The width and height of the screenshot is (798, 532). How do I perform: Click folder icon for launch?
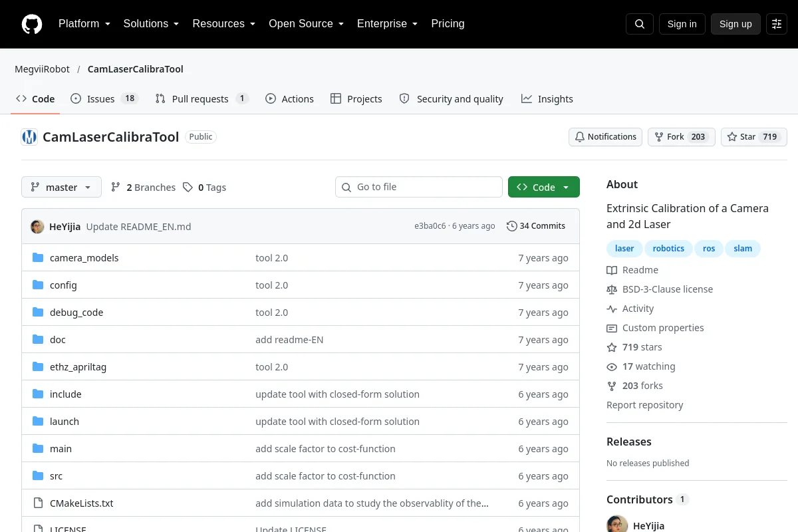tap(38, 422)
